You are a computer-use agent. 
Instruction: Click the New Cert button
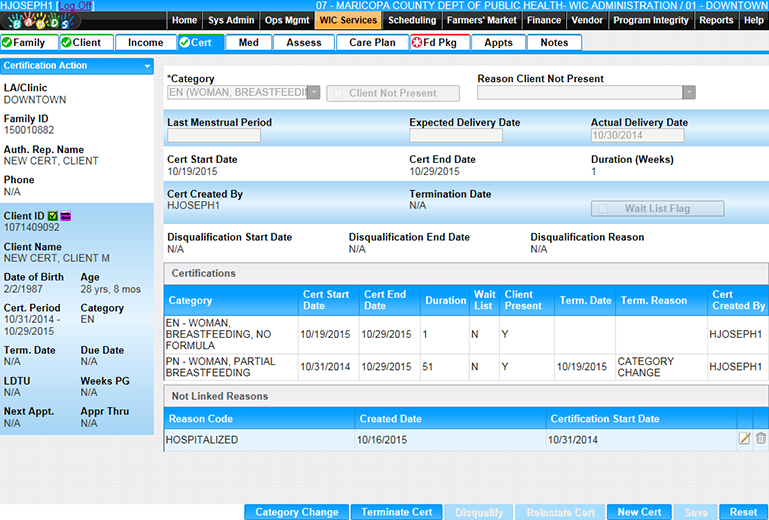coord(639,512)
